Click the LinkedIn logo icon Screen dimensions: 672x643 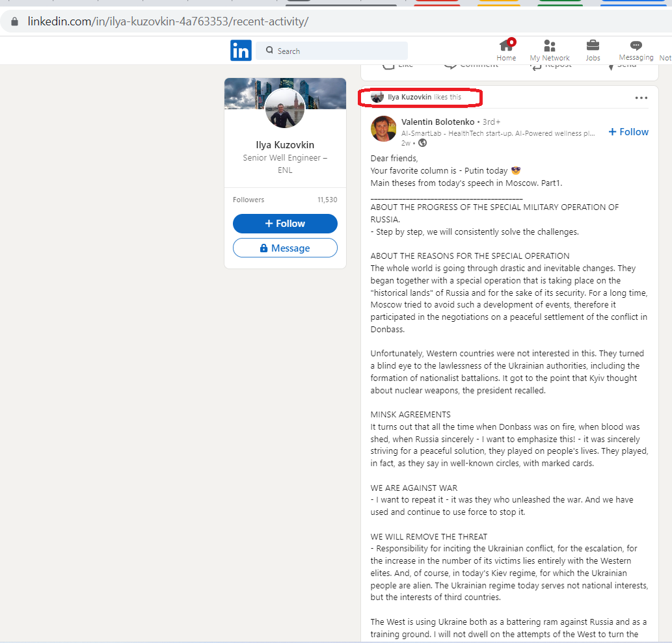pyautogui.click(x=241, y=51)
